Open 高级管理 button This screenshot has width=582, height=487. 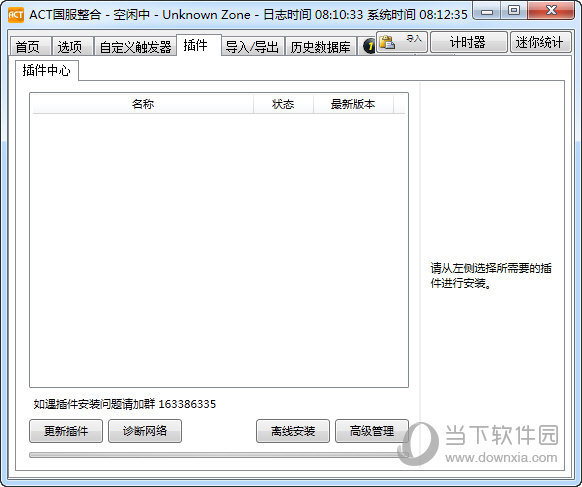[372, 431]
